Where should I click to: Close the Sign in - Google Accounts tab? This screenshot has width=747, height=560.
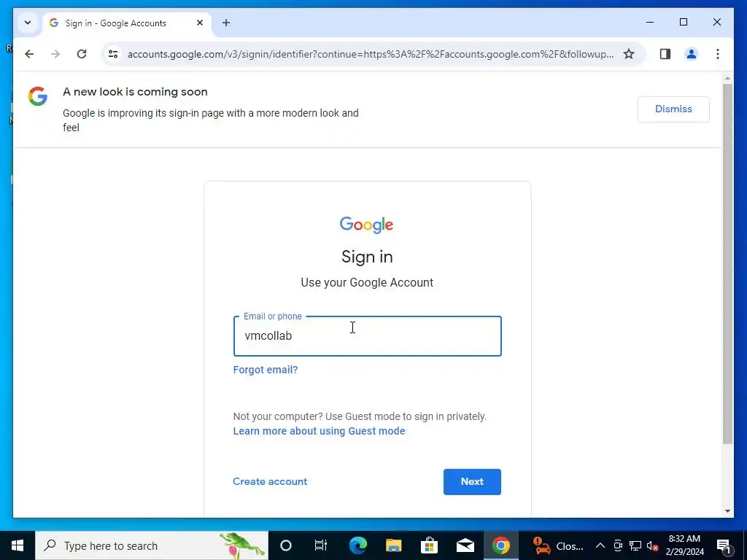pos(200,23)
